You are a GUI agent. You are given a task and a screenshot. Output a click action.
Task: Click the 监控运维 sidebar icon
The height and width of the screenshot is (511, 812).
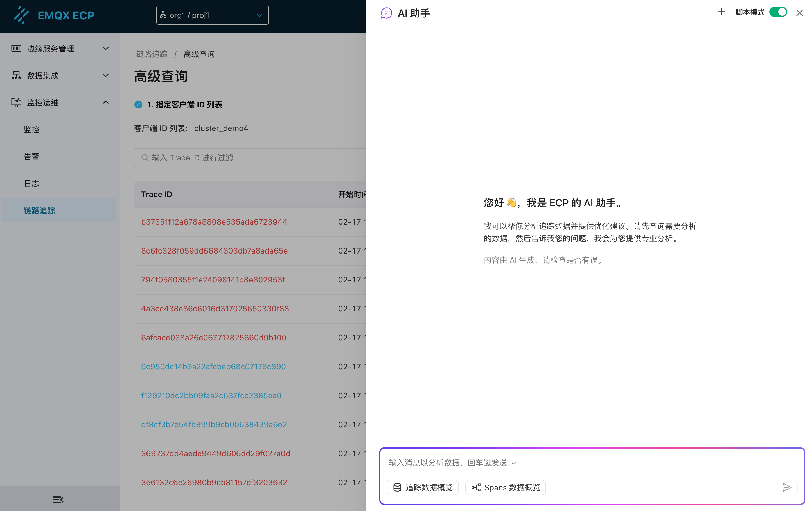(16, 103)
